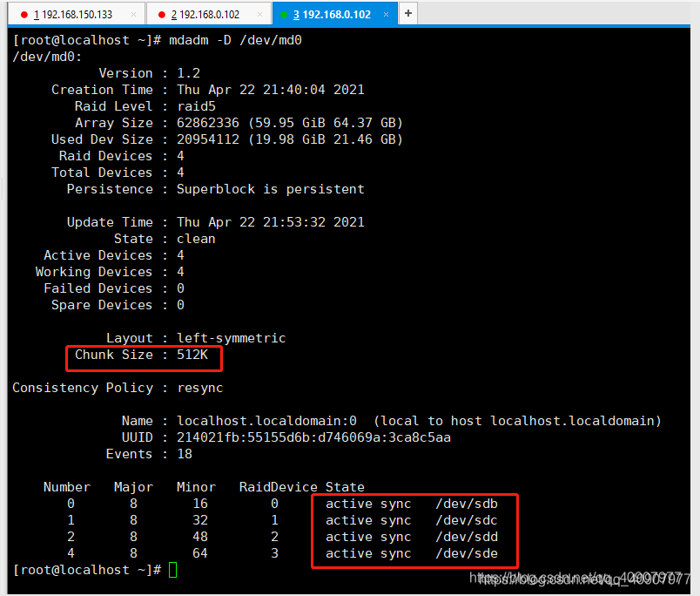Click State value 'clean'
The height and width of the screenshot is (596, 700).
(x=196, y=239)
